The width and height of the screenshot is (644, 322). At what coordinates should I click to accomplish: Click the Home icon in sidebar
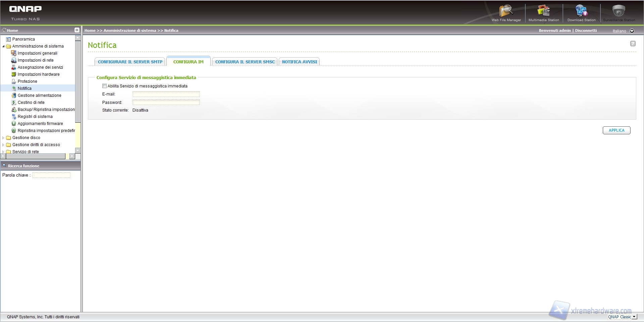[x=4, y=30]
